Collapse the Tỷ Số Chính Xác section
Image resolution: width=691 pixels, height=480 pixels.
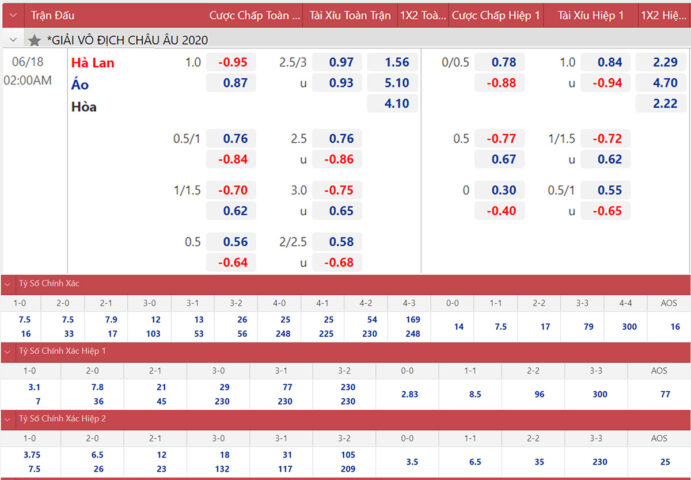[x=8, y=284]
